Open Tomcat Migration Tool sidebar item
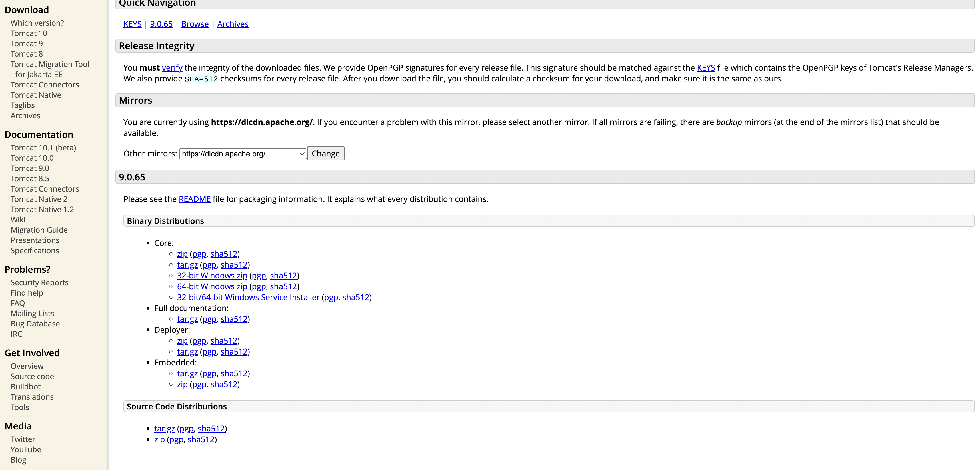Screen dimensions: 980x470 pyautogui.click(x=50, y=64)
